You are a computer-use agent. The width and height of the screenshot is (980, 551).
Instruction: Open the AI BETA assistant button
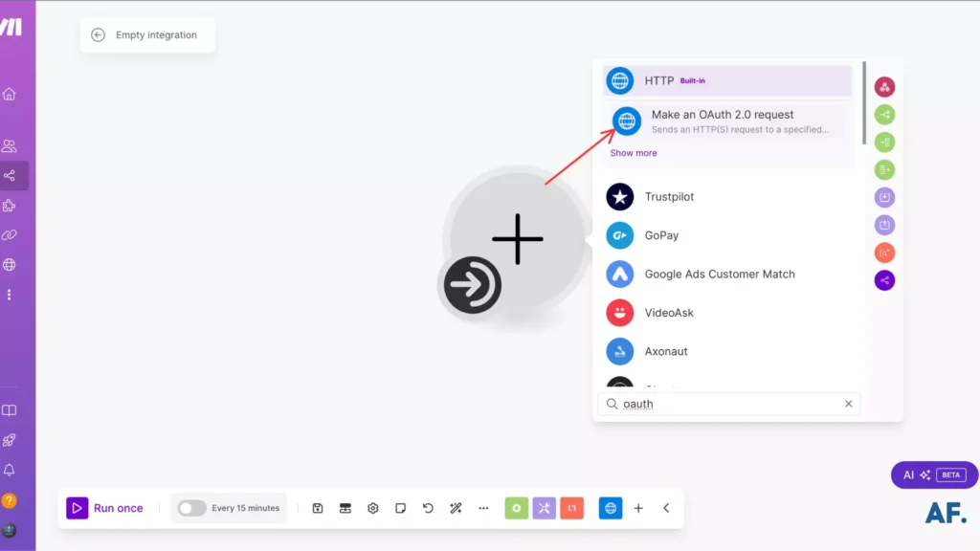pyautogui.click(x=934, y=474)
